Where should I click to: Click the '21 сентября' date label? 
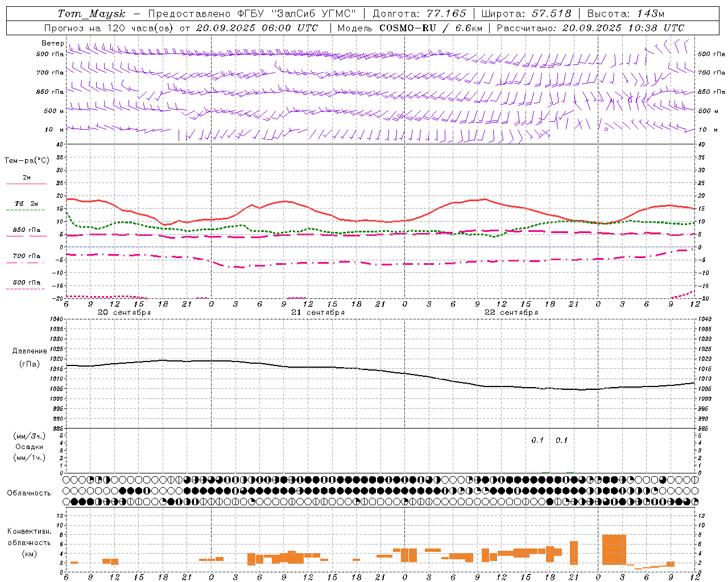pos(318,313)
